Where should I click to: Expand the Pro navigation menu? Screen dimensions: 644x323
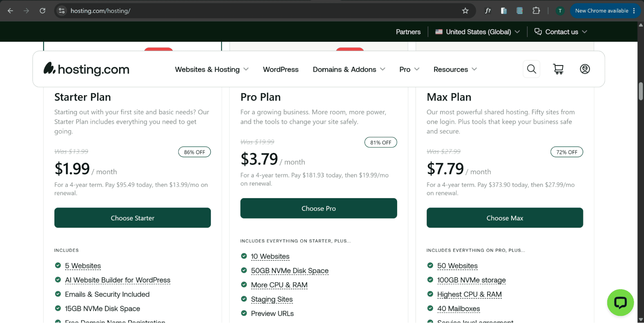tap(409, 69)
